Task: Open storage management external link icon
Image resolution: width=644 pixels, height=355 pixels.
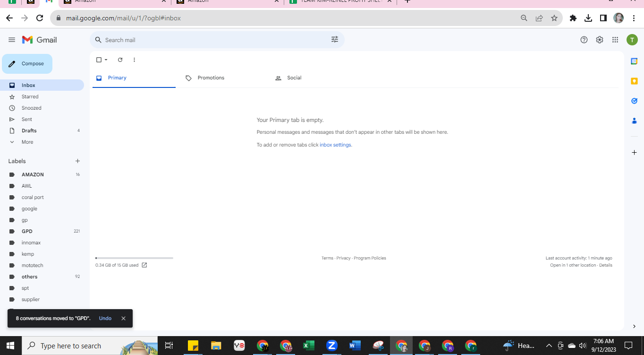Action: (144, 265)
